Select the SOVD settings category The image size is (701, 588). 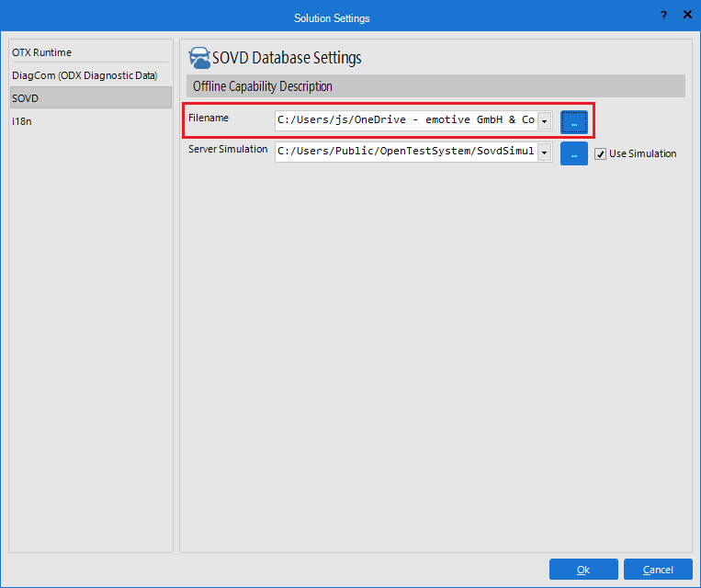[25, 97]
